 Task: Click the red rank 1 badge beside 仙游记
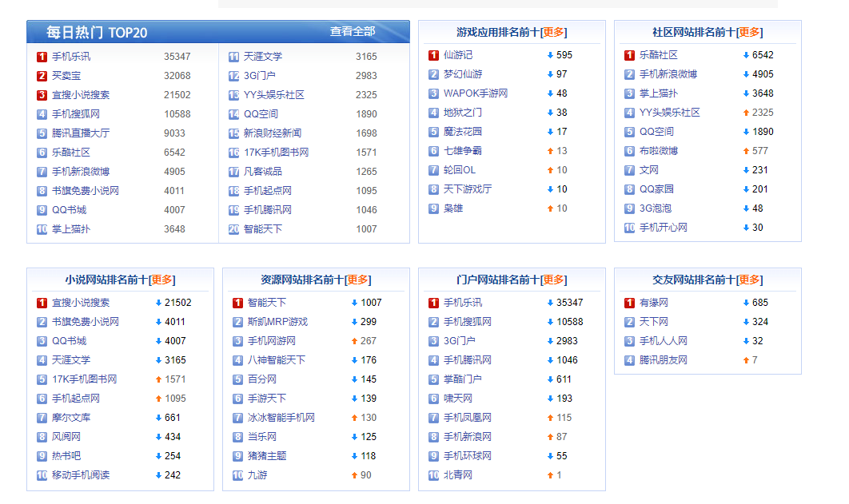pyautogui.click(x=433, y=55)
